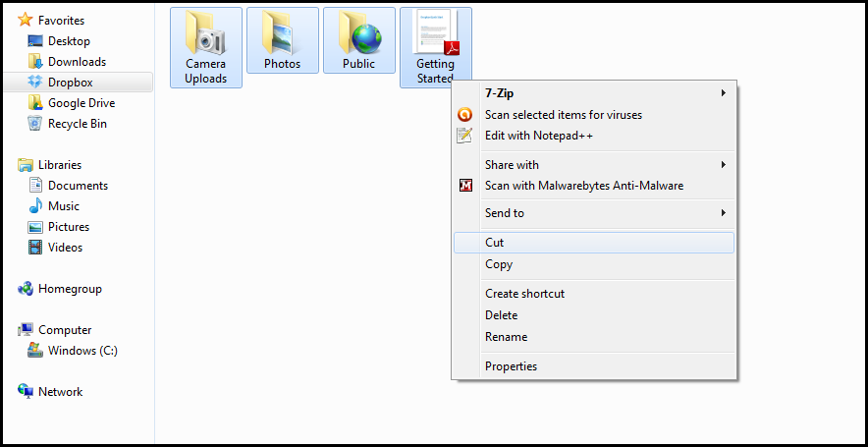Choose Delete from the context menu
Image resolution: width=868 pixels, height=447 pixels.
[x=593, y=315]
